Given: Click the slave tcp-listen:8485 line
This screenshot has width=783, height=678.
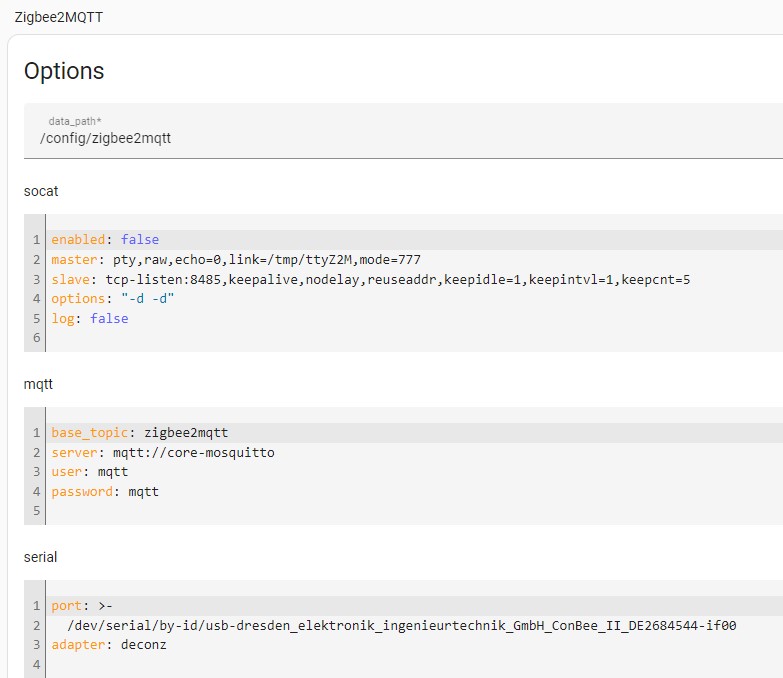Looking at the screenshot, I should (x=414, y=279).
